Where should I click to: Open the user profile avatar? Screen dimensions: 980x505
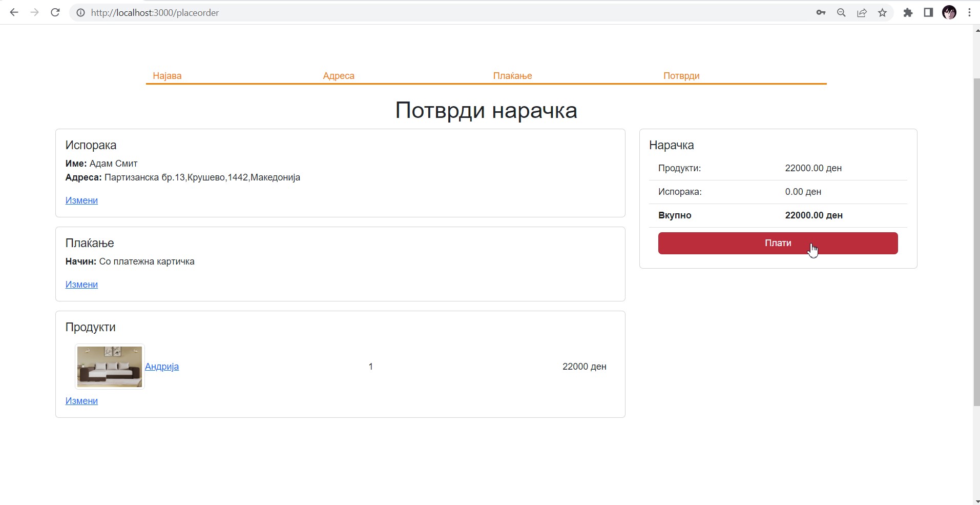tap(949, 13)
